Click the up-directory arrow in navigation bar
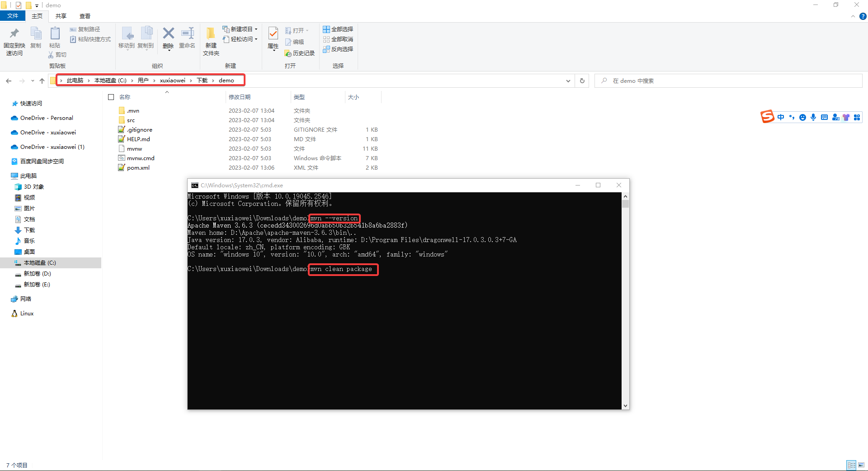This screenshot has width=868, height=471. point(42,81)
